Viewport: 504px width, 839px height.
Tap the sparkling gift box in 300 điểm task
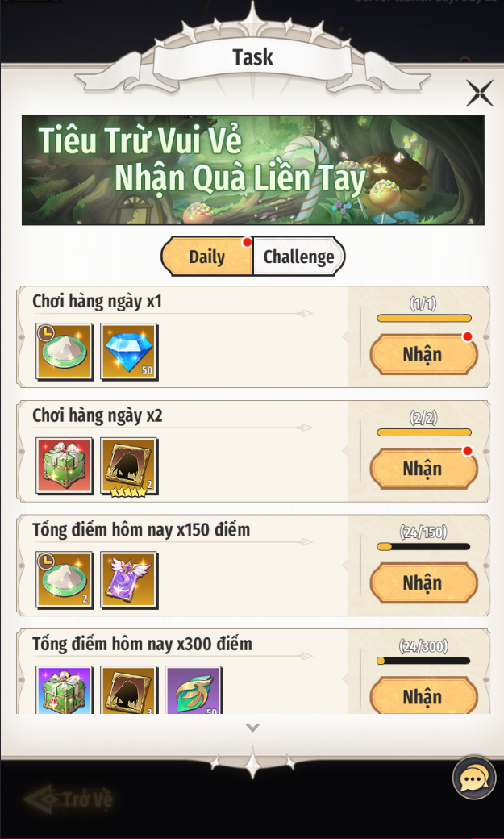coord(65,690)
